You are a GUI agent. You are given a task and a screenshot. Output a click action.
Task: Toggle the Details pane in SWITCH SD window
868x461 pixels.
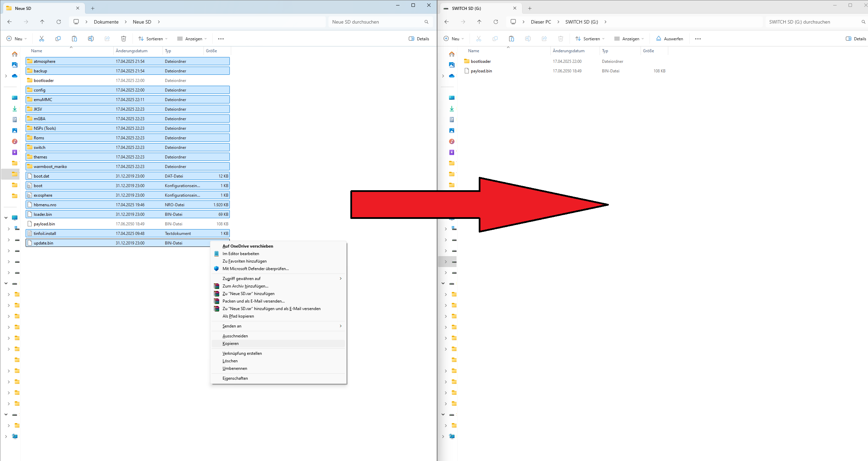click(x=856, y=39)
